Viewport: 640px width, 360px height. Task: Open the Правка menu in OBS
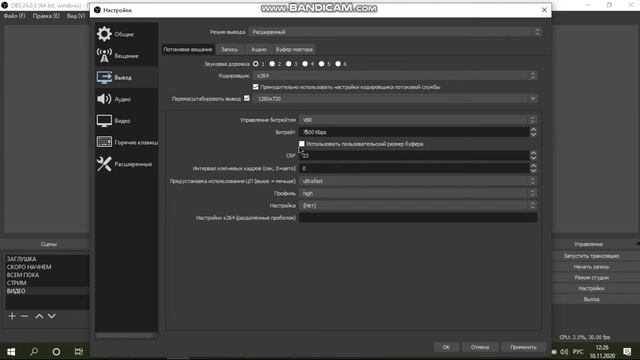point(46,16)
